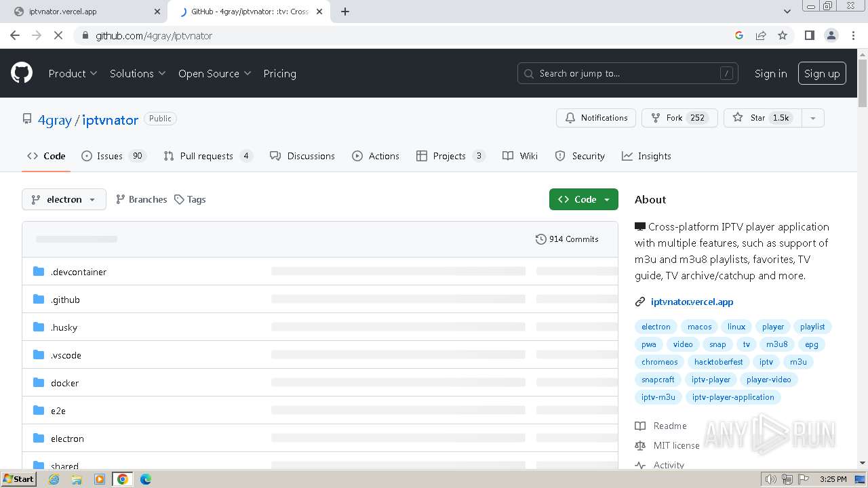The height and width of the screenshot is (488, 868).
Task: Star the iptvnator repository
Action: pos(762,118)
